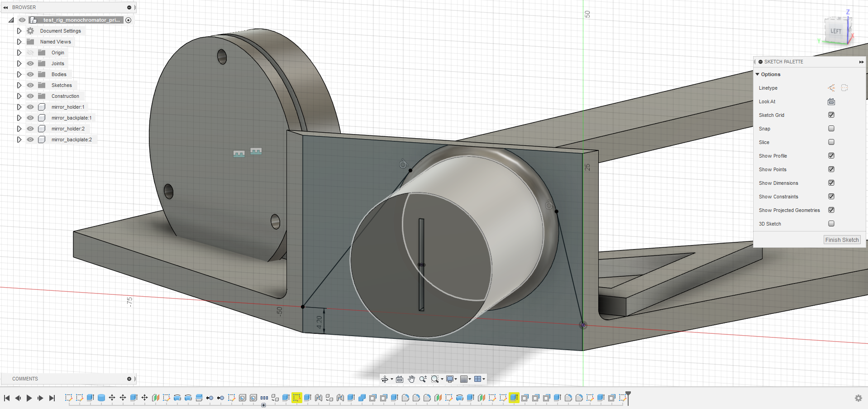Click the Zoom magnifier tool
Screen dimensions: 868x409
[423, 379]
